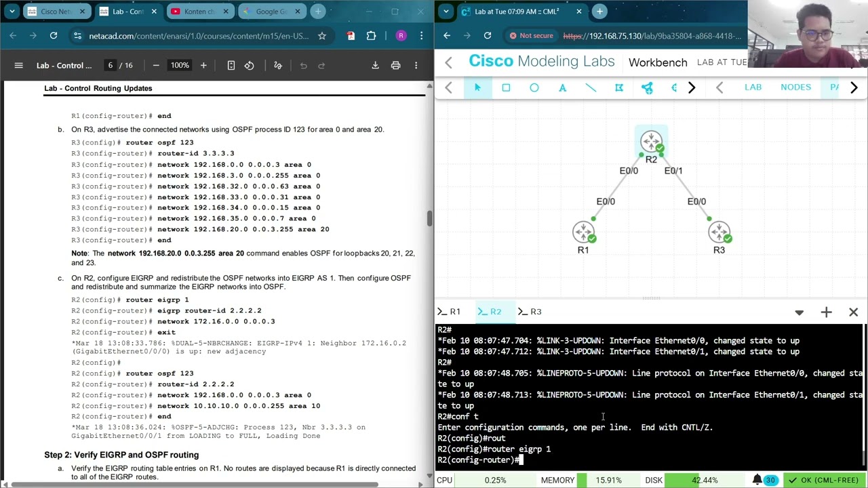The image size is (868, 488).
Task: Select the move canvas area tool
Action: coord(619,87)
